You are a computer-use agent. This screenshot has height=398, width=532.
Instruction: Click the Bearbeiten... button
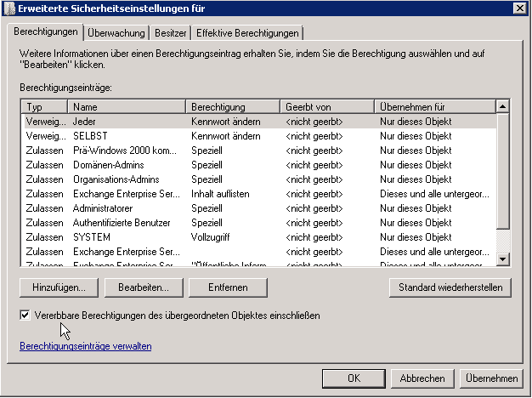pyautogui.click(x=144, y=287)
